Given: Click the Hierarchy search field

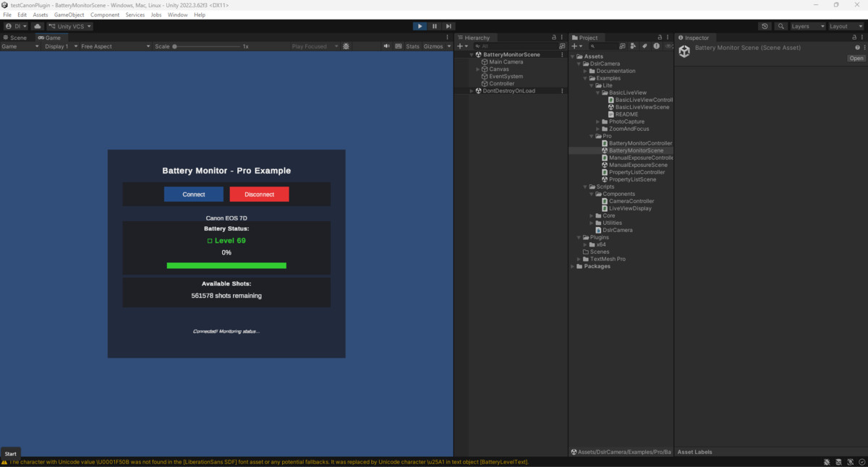Looking at the screenshot, I should pos(516,46).
